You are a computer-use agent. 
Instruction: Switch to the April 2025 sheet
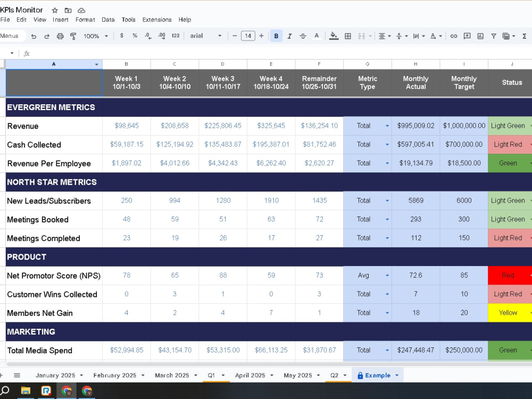point(250,375)
